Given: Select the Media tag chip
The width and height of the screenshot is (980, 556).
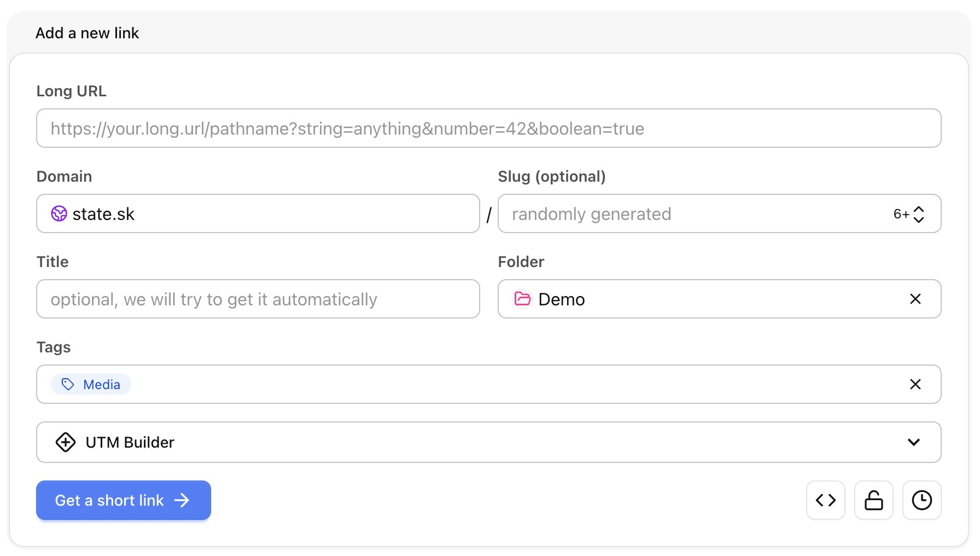Looking at the screenshot, I should [101, 384].
